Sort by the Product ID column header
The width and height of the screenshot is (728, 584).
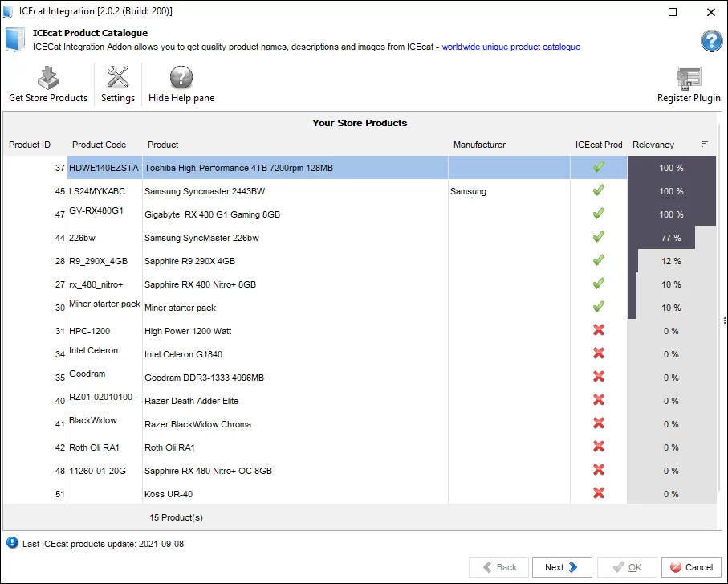pyautogui.click(x=30, y=145)
